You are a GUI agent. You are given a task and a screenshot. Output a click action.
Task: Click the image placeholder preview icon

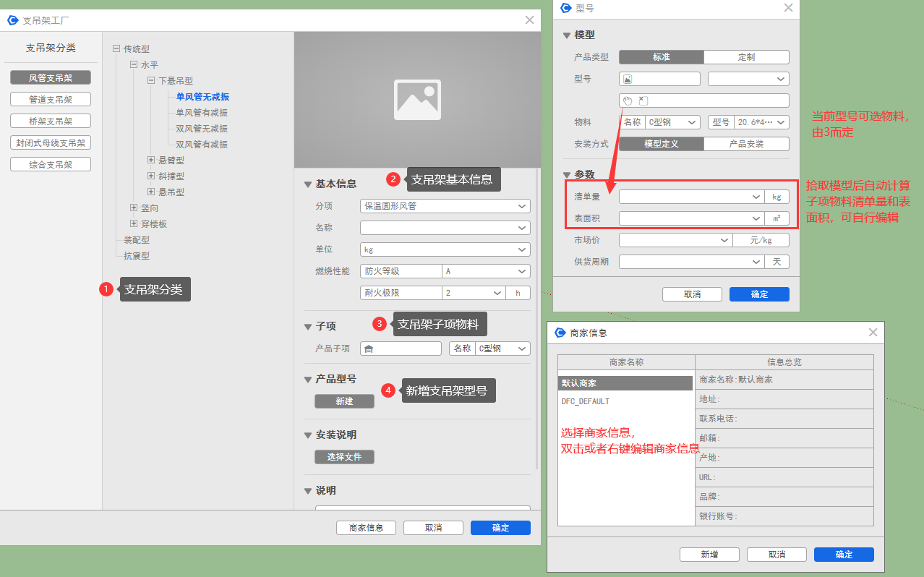coord(417,100)
